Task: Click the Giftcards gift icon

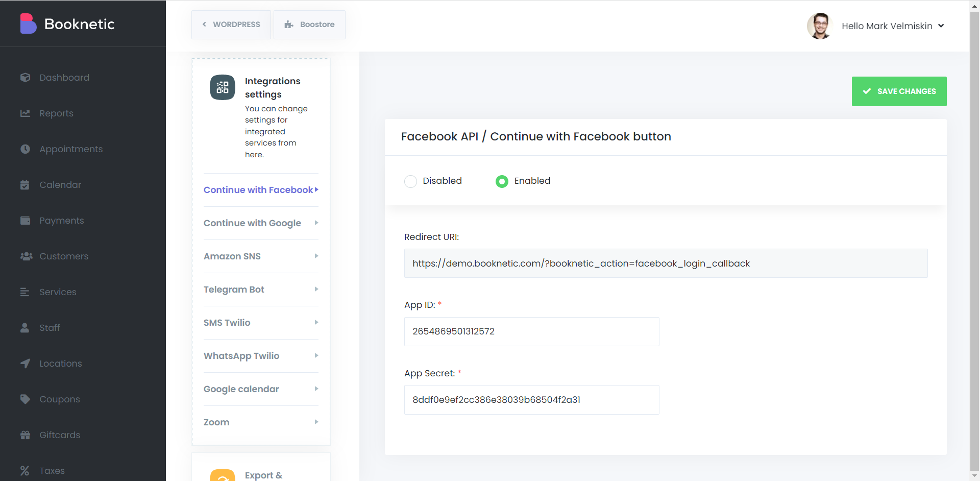Action: coord(25,435)
